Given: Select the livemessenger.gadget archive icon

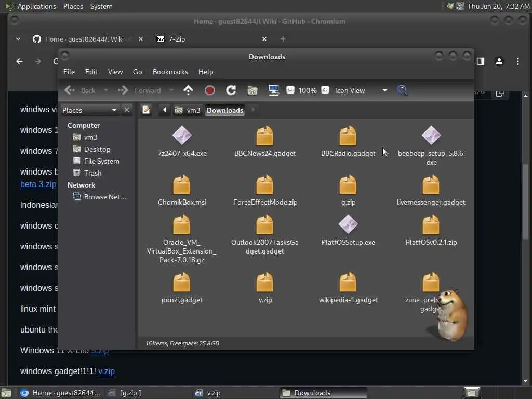Looking at the screenshot, I should pos(431,184).
